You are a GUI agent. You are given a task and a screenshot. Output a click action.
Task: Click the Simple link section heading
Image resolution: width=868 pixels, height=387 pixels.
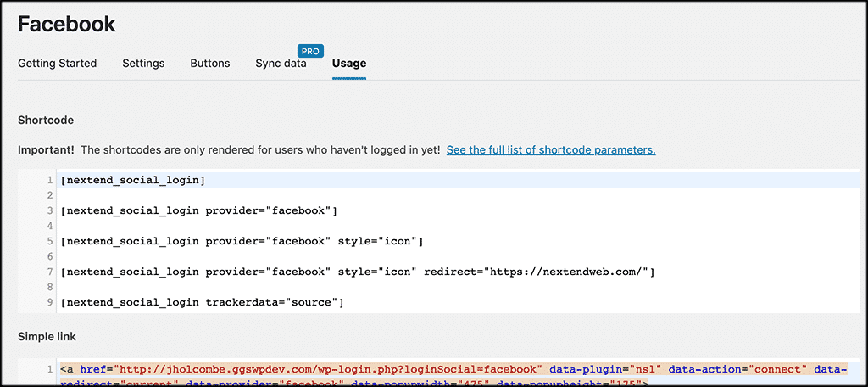click(x=47, y=337)
